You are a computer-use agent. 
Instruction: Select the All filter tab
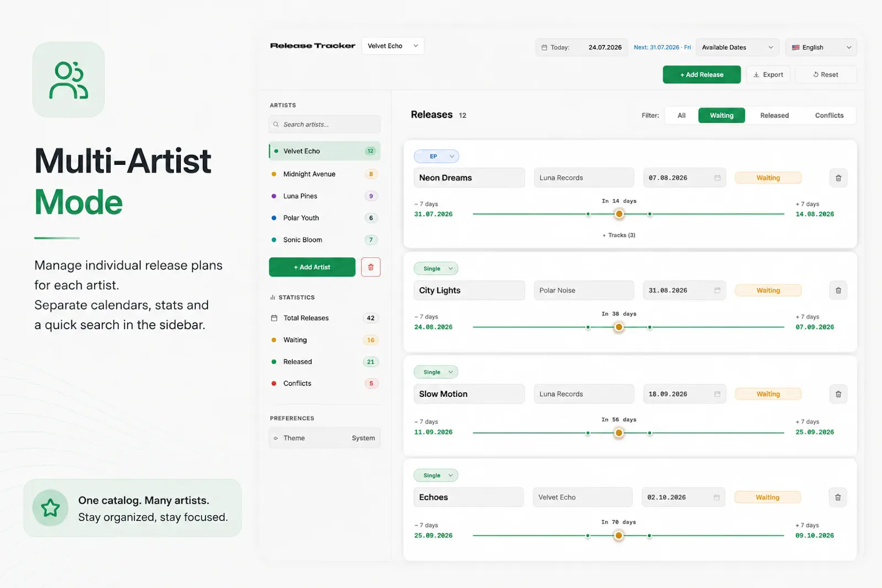[681, 116]
